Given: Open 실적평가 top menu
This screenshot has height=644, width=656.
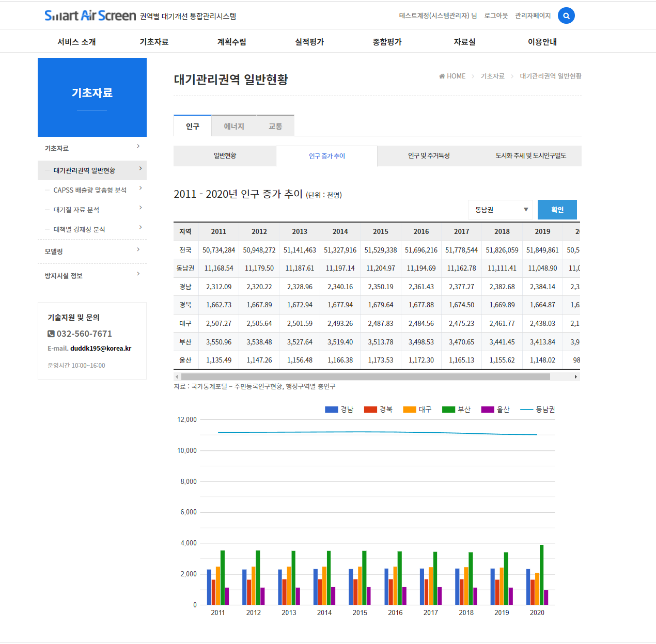Looking at the screenshot, I should coord(309,42).
